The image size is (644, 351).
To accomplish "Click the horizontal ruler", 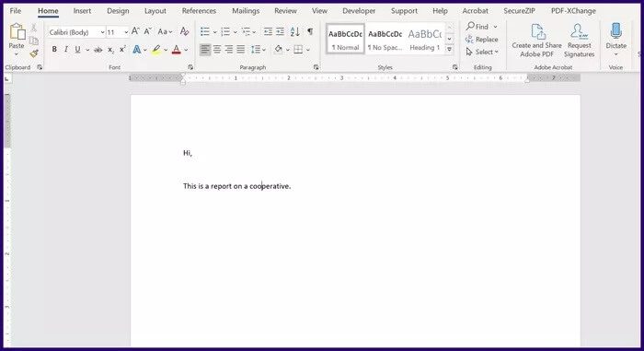I will 355,77.
